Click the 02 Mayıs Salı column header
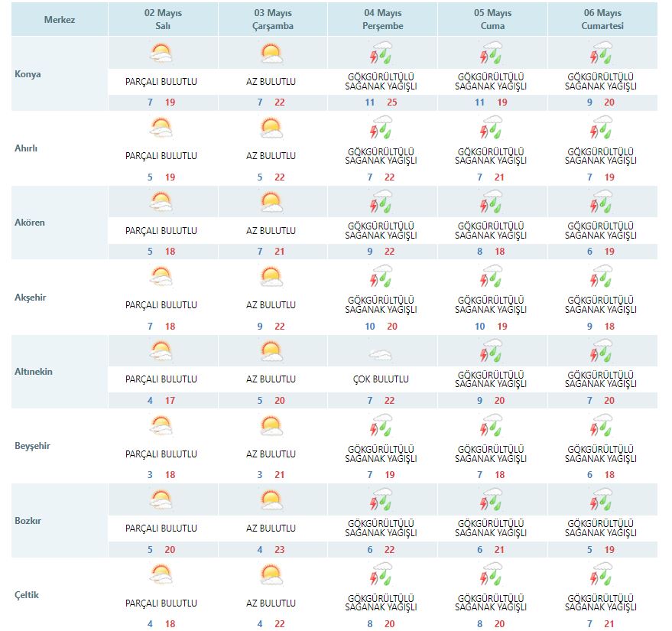 pos(161,19)
